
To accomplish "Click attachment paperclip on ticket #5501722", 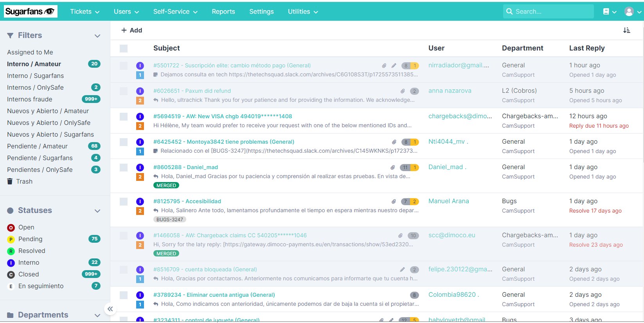I will 384,66.
